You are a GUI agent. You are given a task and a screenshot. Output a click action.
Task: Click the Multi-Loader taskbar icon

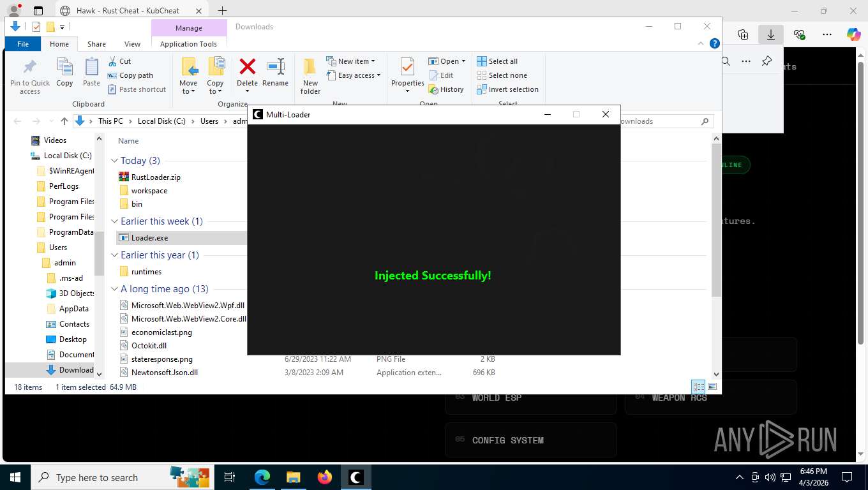coord(355,477)
